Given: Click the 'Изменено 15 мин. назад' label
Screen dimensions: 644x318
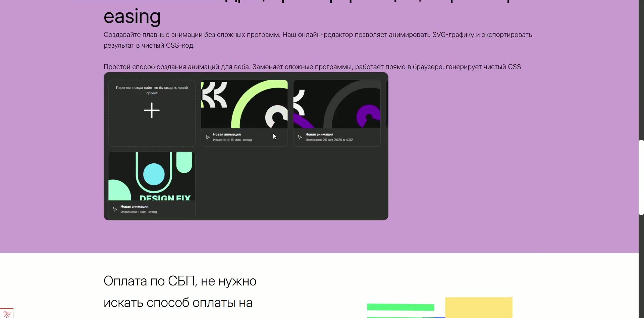Looking at the screenshot, I should (232, 140).
